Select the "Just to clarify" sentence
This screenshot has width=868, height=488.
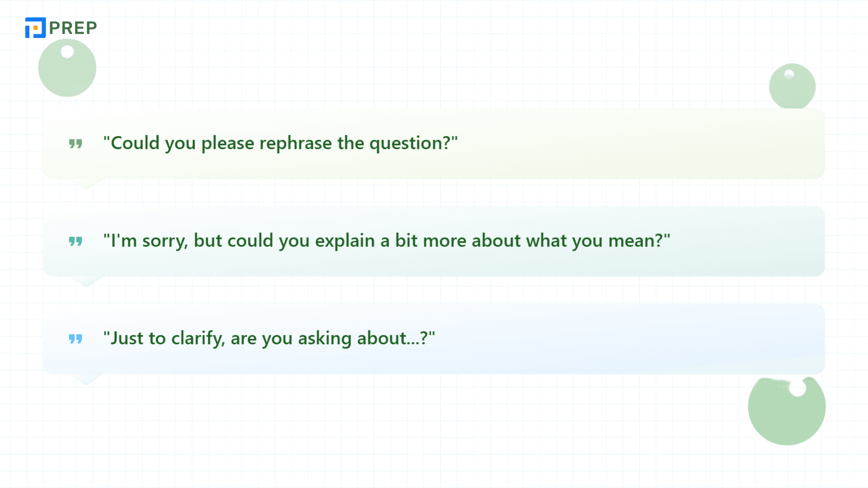[269, 338]
